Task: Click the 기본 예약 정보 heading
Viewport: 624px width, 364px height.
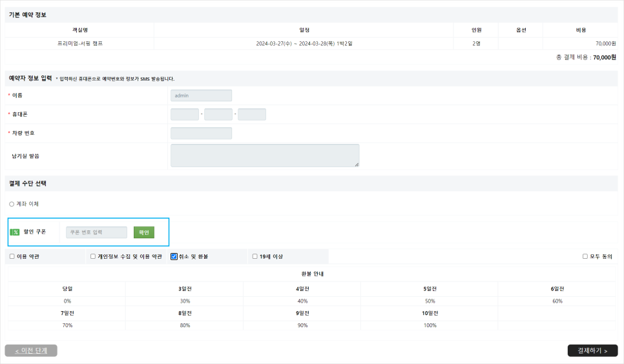Action: [x=28, y=15]
